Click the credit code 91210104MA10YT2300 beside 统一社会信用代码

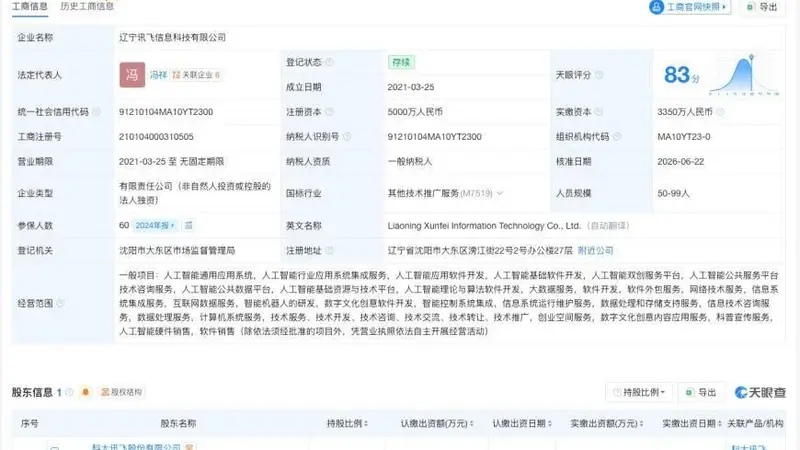coord(166,112)
